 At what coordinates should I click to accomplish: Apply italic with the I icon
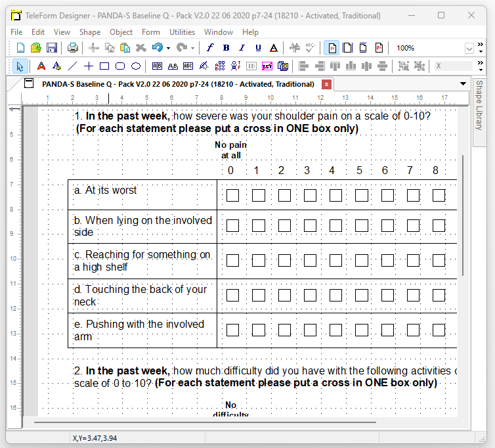[x=242, y=48]
